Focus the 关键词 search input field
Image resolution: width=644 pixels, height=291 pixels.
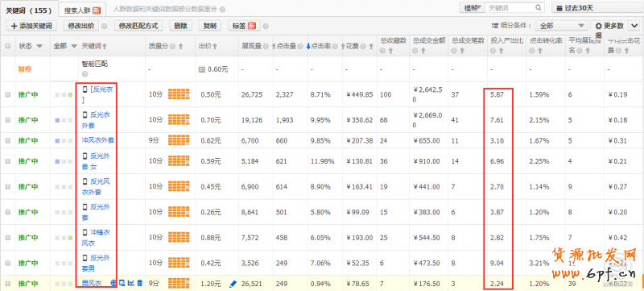click(x=510, y=7)
